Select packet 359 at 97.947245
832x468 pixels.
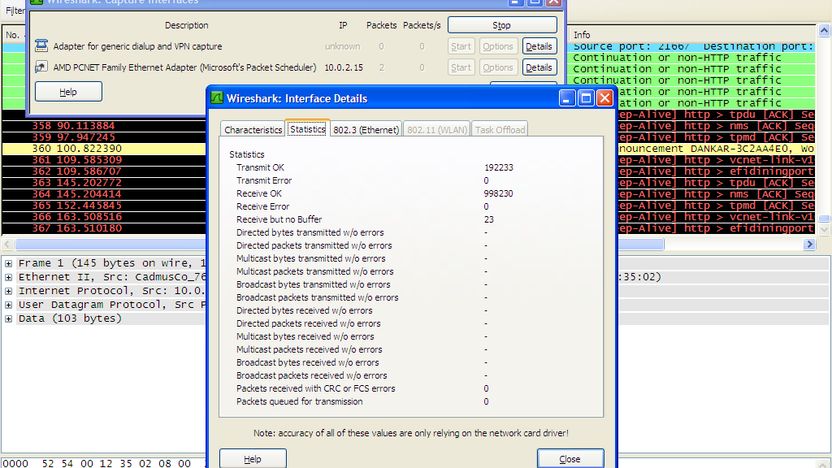(104, 137)
